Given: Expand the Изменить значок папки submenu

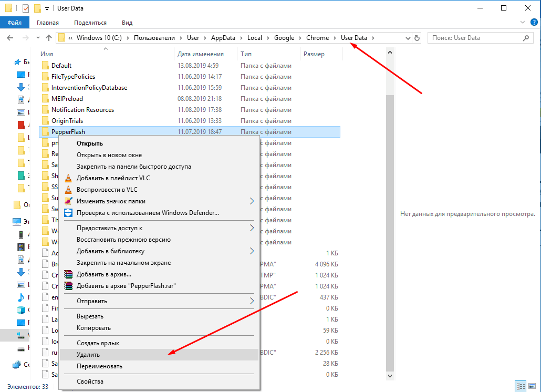Looking at the screenshot, I should (x=159, y=201).
